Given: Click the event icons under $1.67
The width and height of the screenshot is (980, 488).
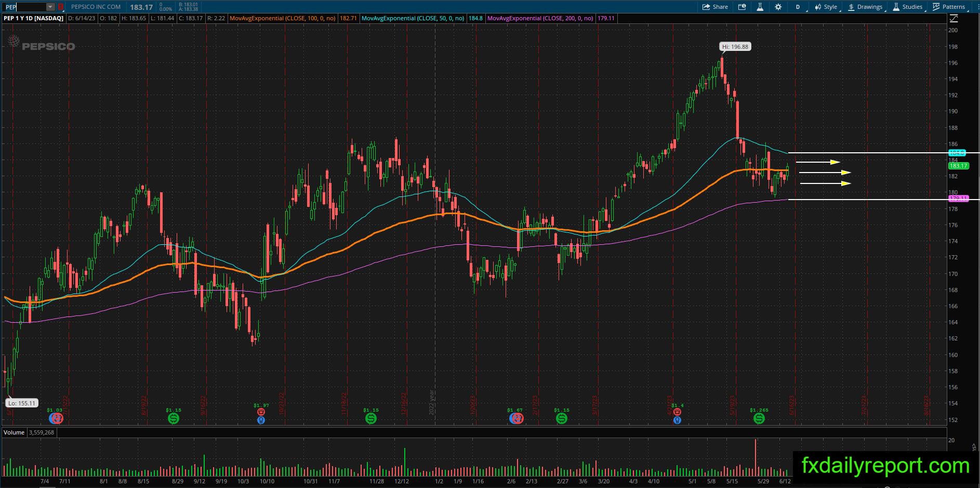Looking at the screenshot, I should 515,418.
